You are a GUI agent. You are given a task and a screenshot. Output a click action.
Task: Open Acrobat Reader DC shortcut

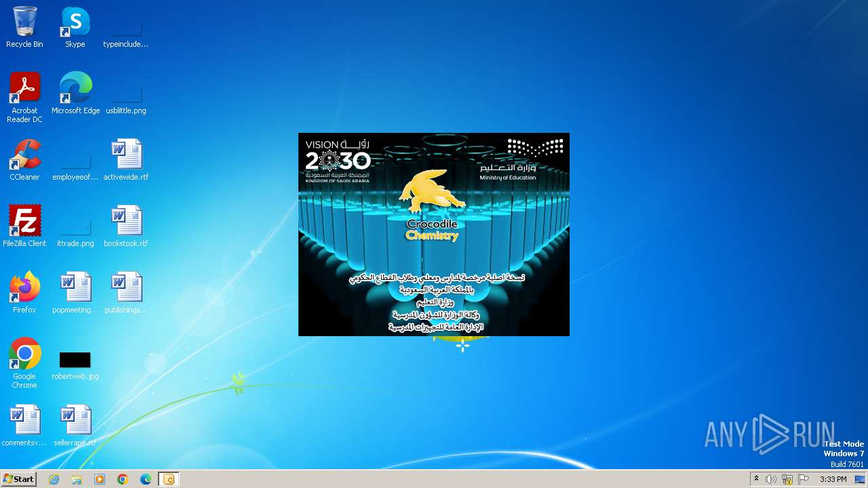pyautogui.click(x=24, y=98)
